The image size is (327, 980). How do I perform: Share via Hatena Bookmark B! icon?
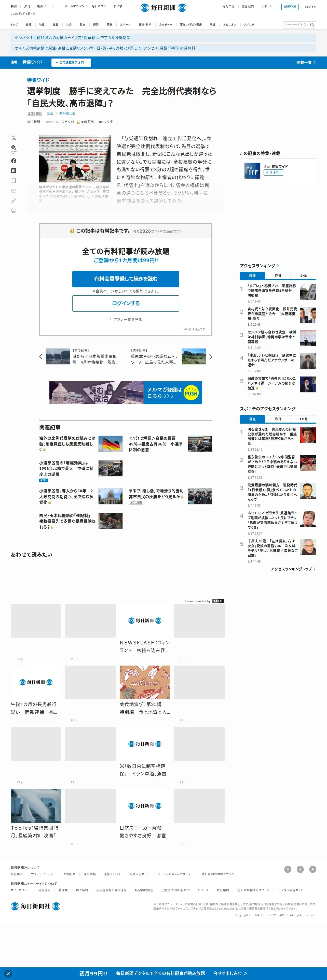14,171
